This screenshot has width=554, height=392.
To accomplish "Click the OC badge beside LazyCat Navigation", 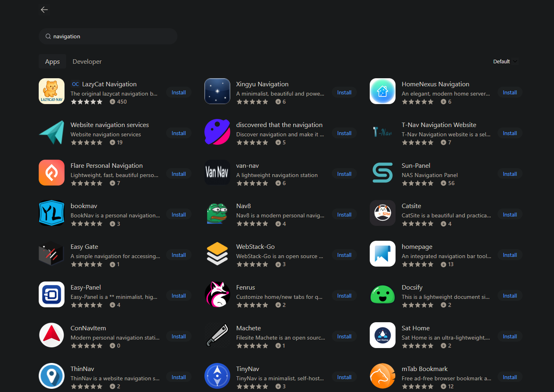I will (x=75, y=84).
